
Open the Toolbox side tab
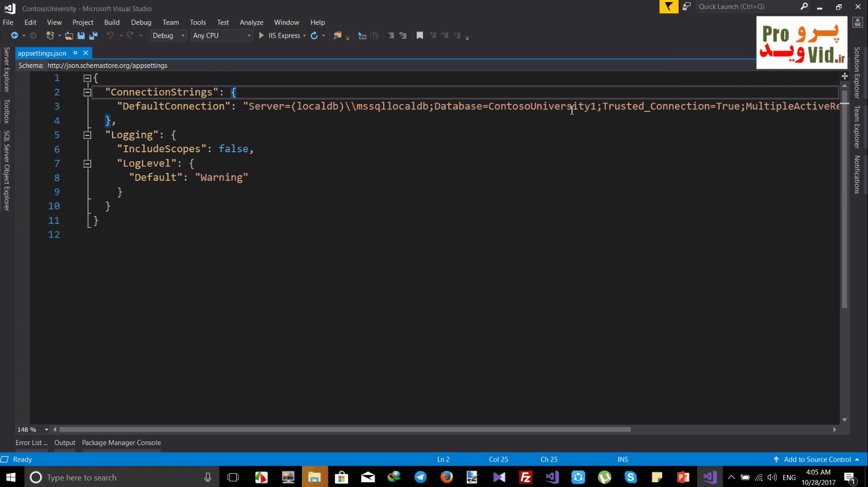click(x=6, y=111)
